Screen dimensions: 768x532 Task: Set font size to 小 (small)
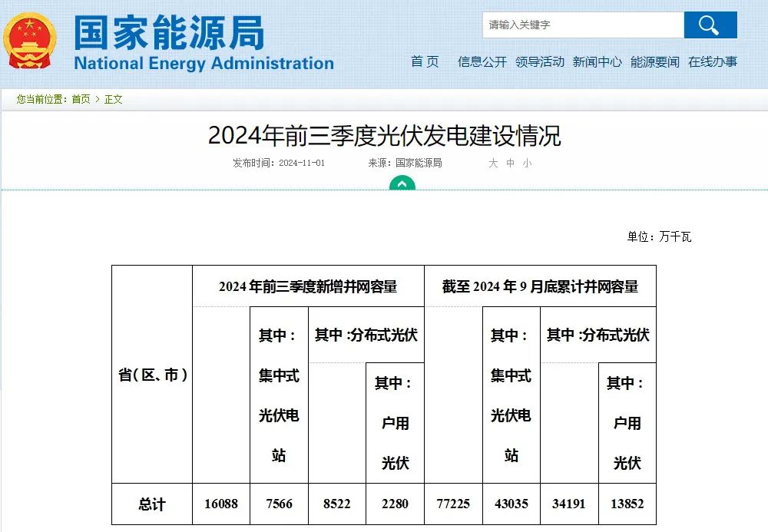(527, 164)
